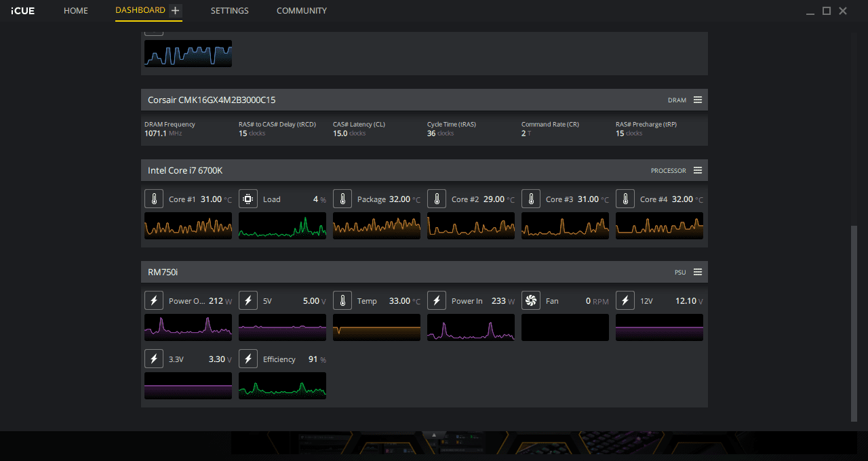
Task: Open the COMMUNITY tab
Action: 302,11
